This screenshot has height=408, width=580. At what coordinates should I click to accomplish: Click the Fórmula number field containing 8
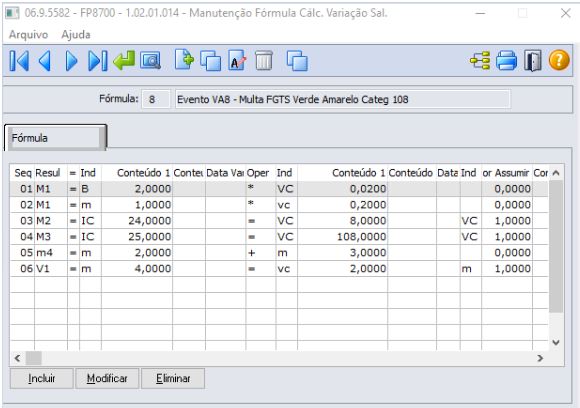[x=156, y=99]
